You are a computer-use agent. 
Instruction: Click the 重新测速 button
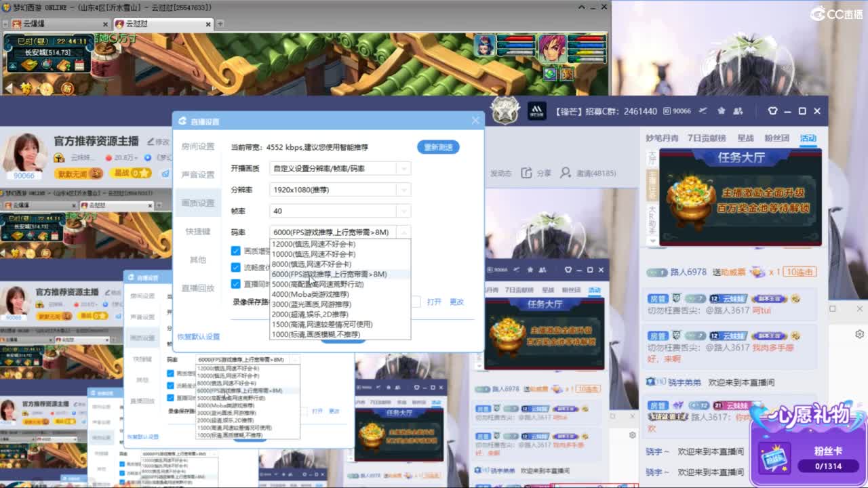click(x=438, y=147)
